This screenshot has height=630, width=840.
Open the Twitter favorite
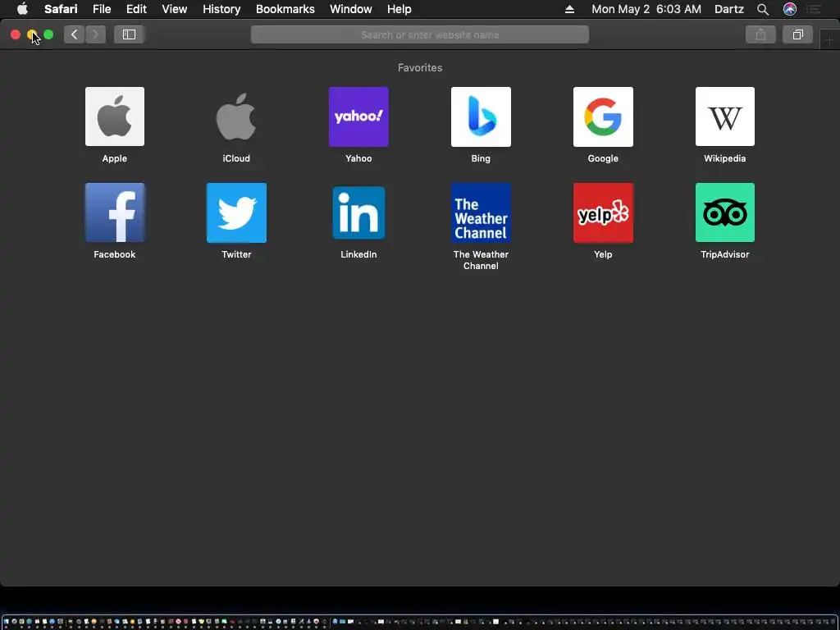tap(236, 212)
